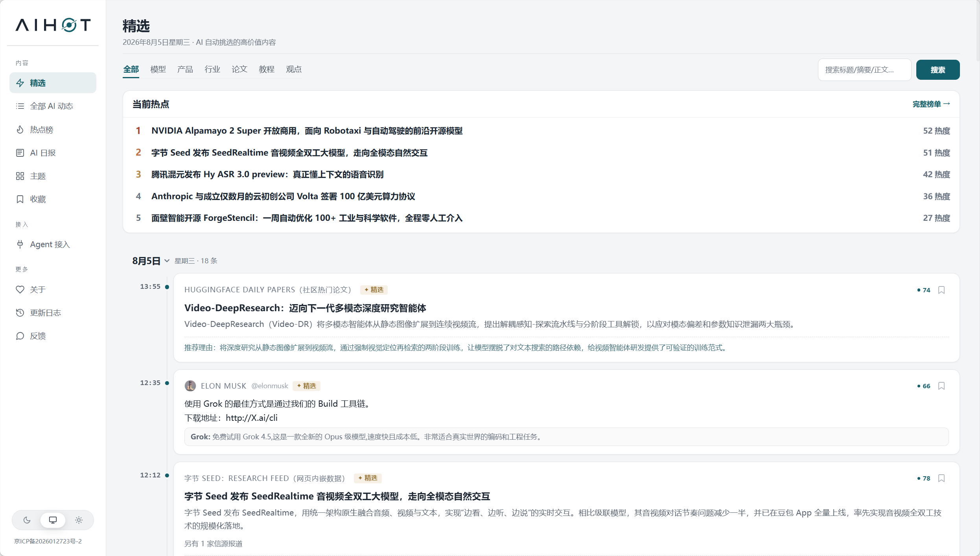980x556 pixels.
Task: Switch to the 教程 tab
Action: pyautogui.click(x=267, y=70)
